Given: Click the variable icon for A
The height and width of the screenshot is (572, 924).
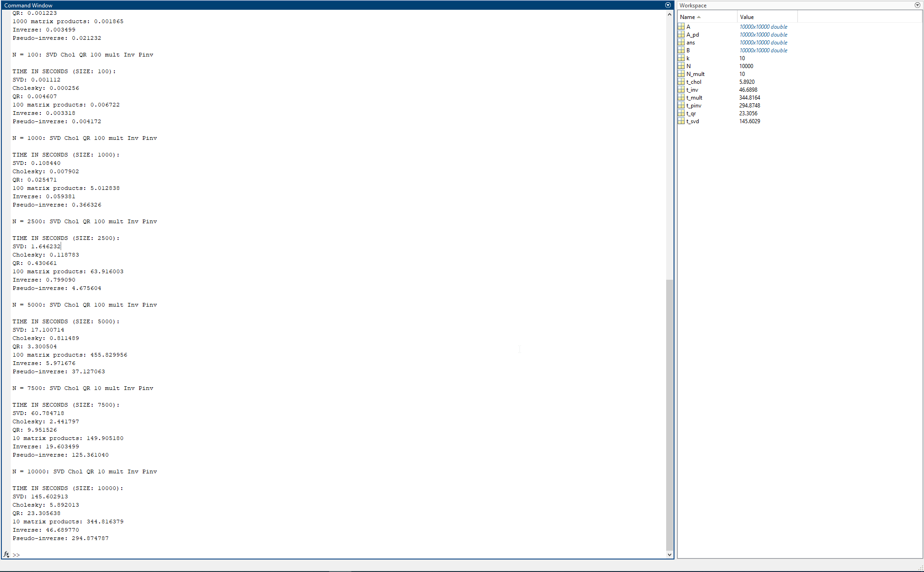Looking at the screenshot, I should click(681, 27).
